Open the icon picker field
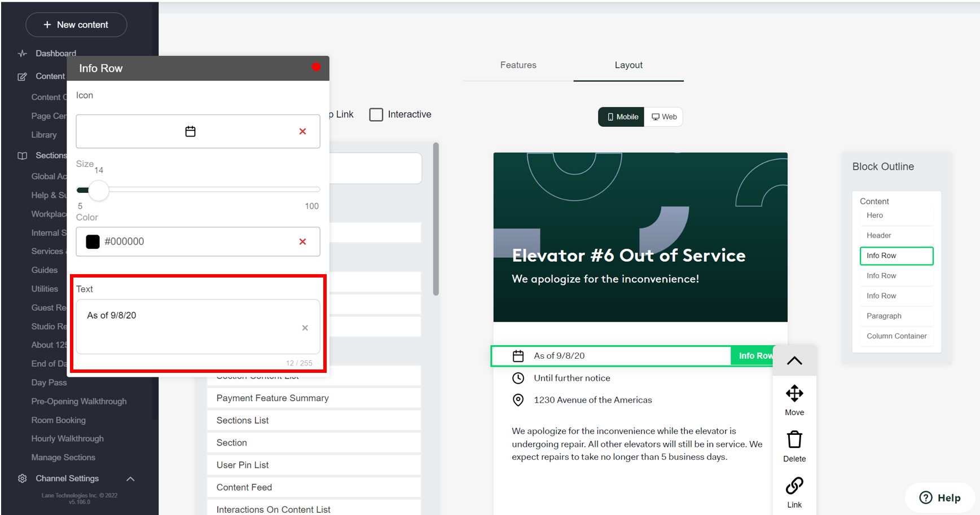The width and height of the screenshot is (980, 515). [190, 131]
